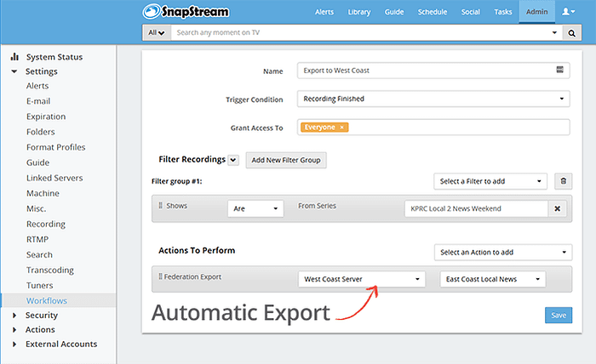
Task: Open Tuners settings
Action: [x=39, y=286]
